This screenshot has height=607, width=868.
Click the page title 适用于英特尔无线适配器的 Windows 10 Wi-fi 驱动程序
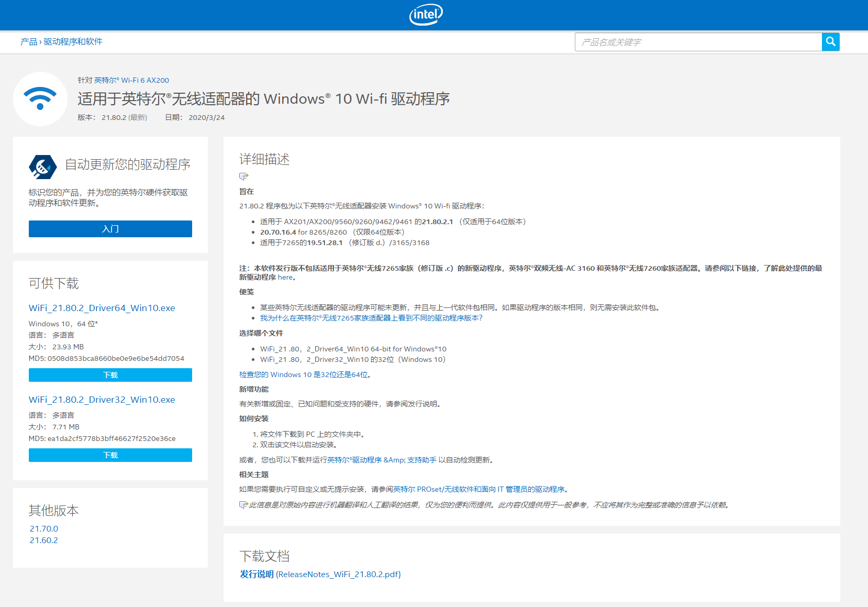264,99
